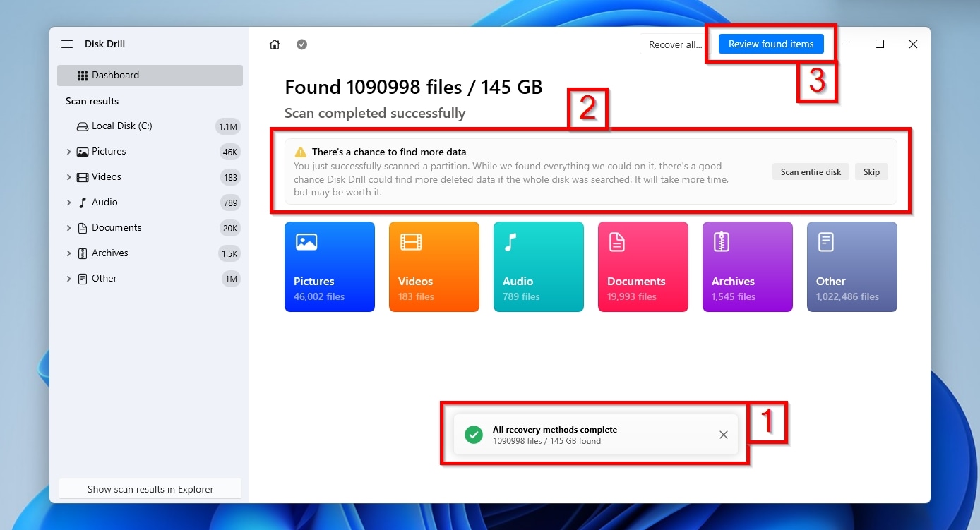Click the scan status checkmark icon in the toolbar

tap(301, 44)
